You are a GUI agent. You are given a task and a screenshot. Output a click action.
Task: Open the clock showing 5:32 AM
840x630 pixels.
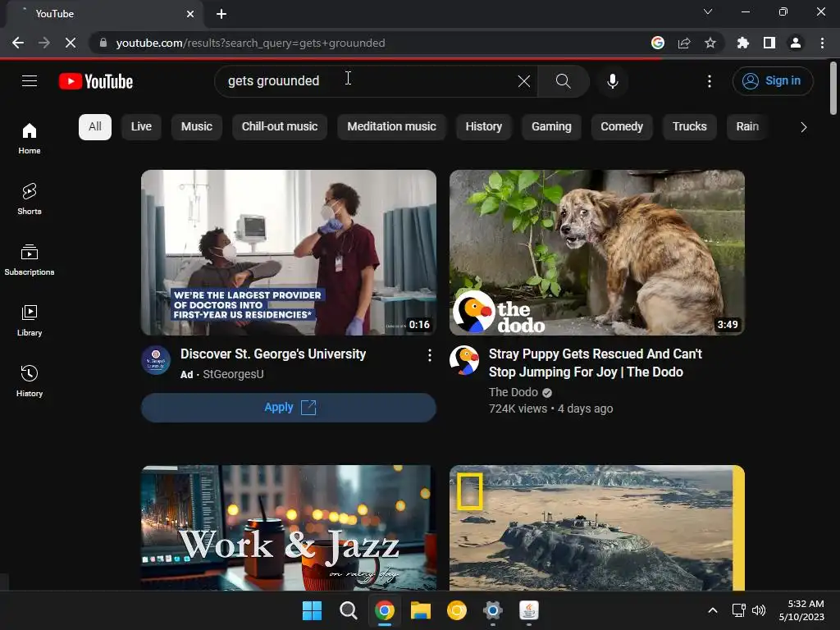point(802,610)
